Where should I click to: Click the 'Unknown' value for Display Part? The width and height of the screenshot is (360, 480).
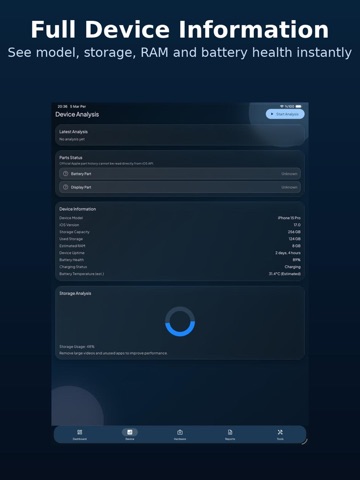(289, 187)
